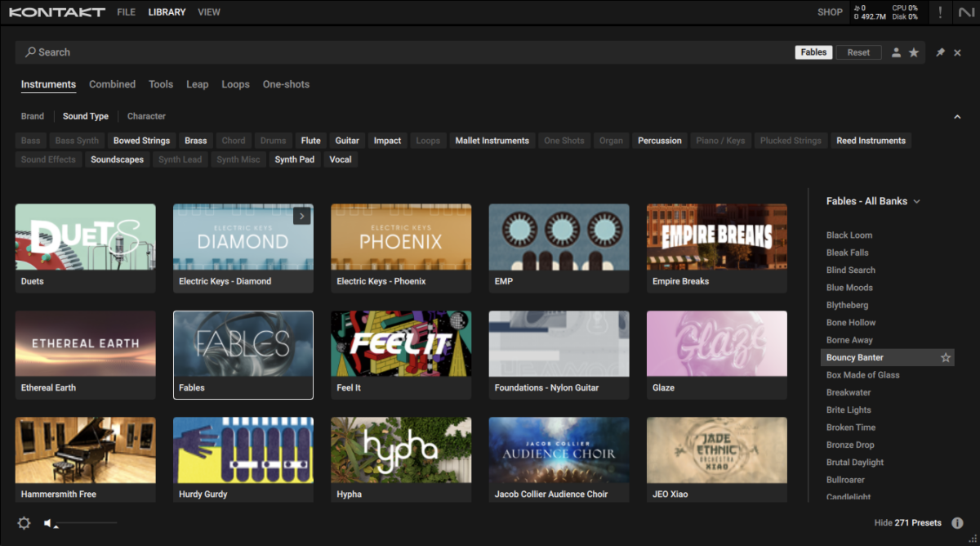Show Character filter category
Viewport: 980px width, 546px height.
[x=146, y=116]
